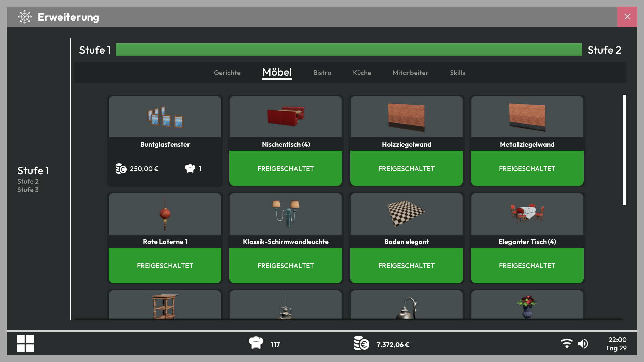Click the green Stufe 1 progress bar

[x=349, y=50]
